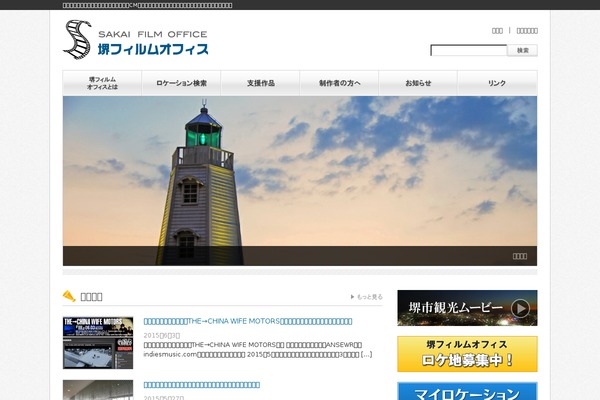Open the 制作者の方へ menu item
This screenshot has width=600, height=400.
click(339, 83)
